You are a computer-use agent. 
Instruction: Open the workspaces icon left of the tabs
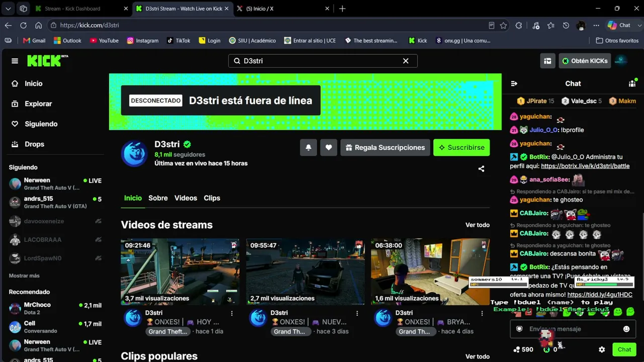[x=23, y=9]
